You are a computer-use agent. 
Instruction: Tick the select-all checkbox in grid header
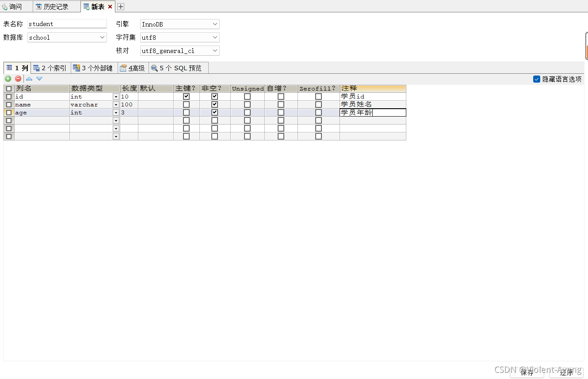click(9, 88)
